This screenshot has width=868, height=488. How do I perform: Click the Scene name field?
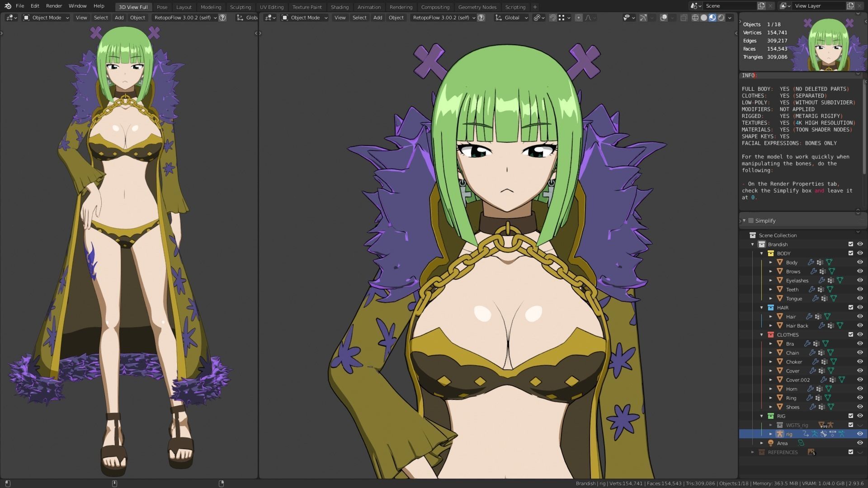pyautogui.click(x=730, y=6)
